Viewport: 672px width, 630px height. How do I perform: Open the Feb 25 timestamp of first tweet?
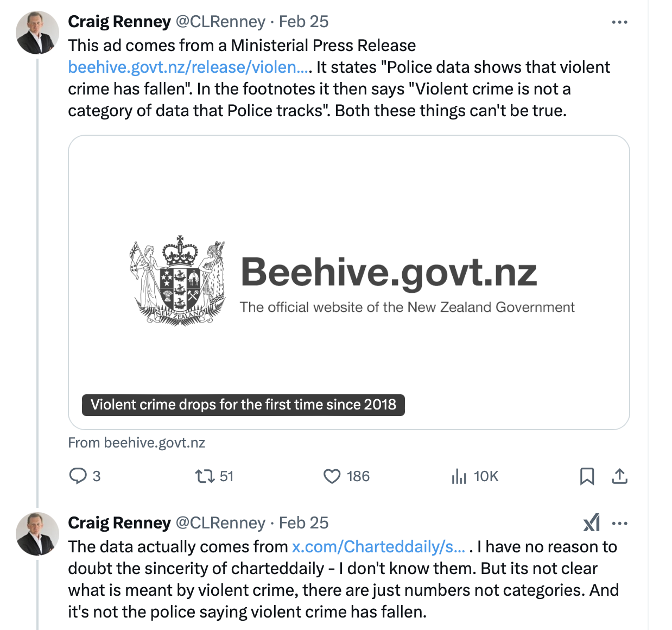(x=303, y=22)
